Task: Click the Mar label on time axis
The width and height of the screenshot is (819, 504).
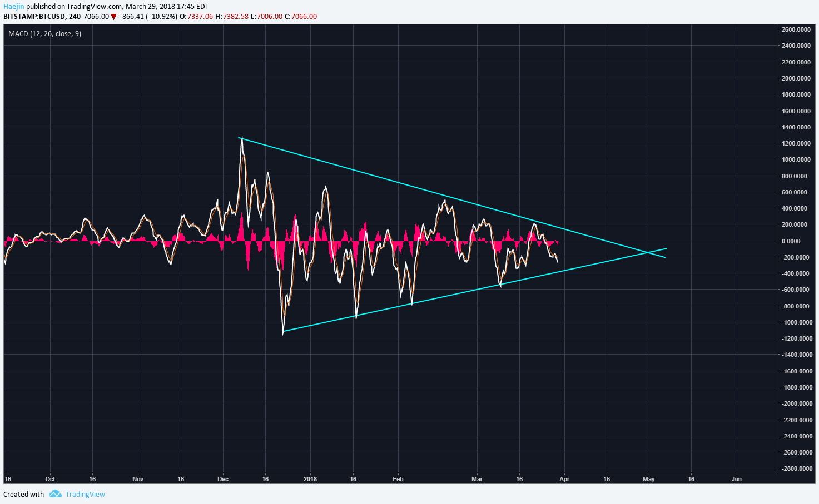Action: tap(476, 479)
